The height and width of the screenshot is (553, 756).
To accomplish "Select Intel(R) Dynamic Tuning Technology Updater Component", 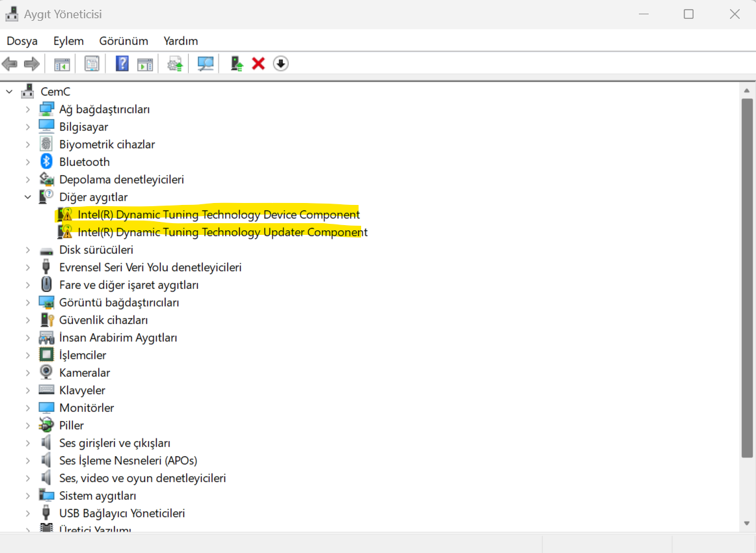I will pyautogui.click(x=222, y=232).
